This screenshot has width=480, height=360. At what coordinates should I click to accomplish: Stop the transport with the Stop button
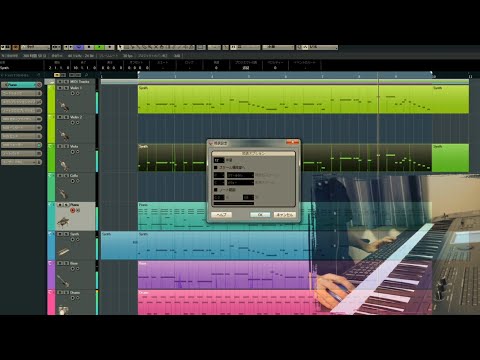(89, 48)
